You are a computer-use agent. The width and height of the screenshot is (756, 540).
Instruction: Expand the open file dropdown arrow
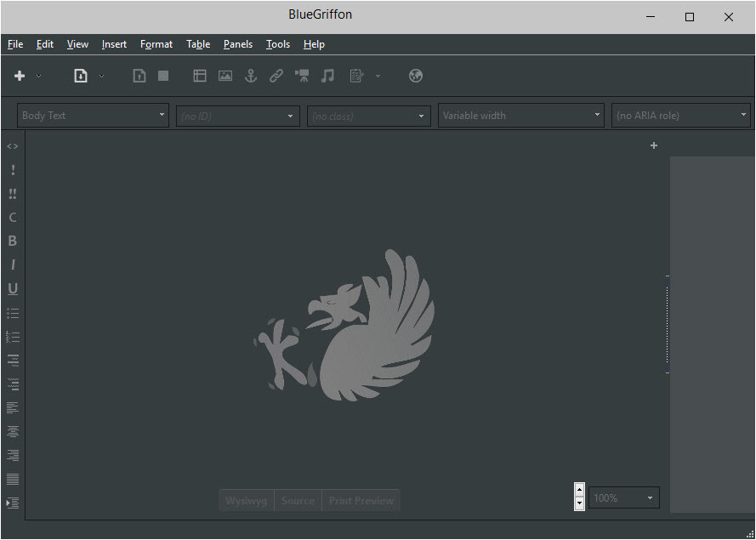101,77
